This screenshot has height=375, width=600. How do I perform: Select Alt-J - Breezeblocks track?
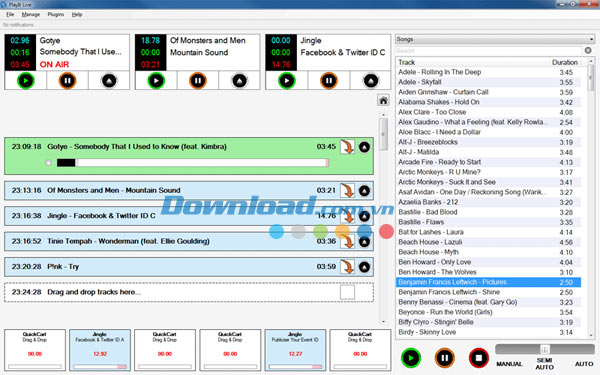click(x=488, y=142)
